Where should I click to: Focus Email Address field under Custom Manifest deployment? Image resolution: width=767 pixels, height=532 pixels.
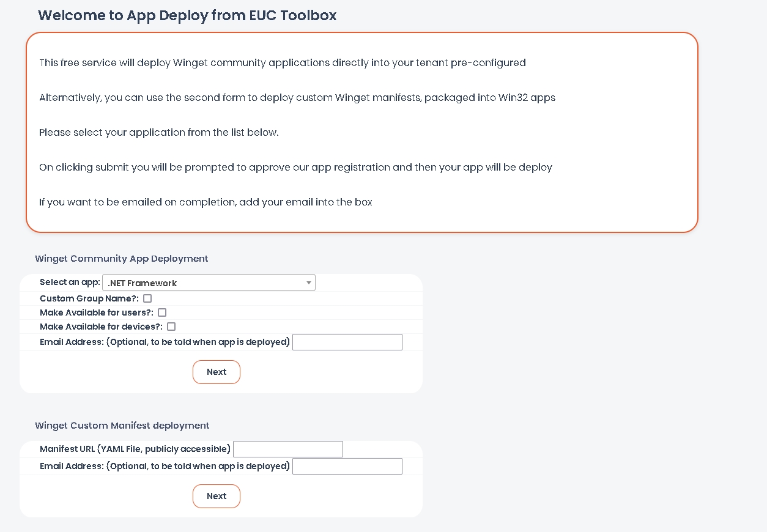tap(347, 466)
